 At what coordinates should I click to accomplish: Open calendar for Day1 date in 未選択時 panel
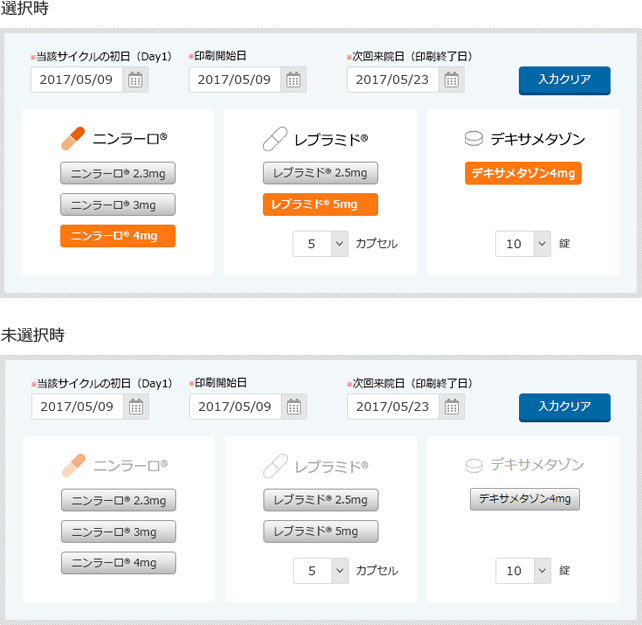tap(136, 407)
